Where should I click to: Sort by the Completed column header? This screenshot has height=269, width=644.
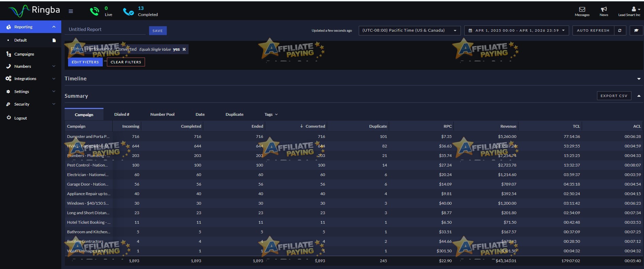pyautogui.click(x=191, y=126)
